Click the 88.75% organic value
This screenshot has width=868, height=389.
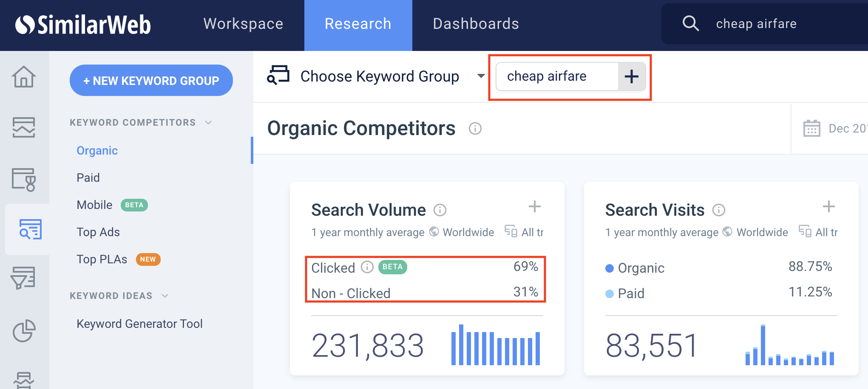(x=810, y=266)
